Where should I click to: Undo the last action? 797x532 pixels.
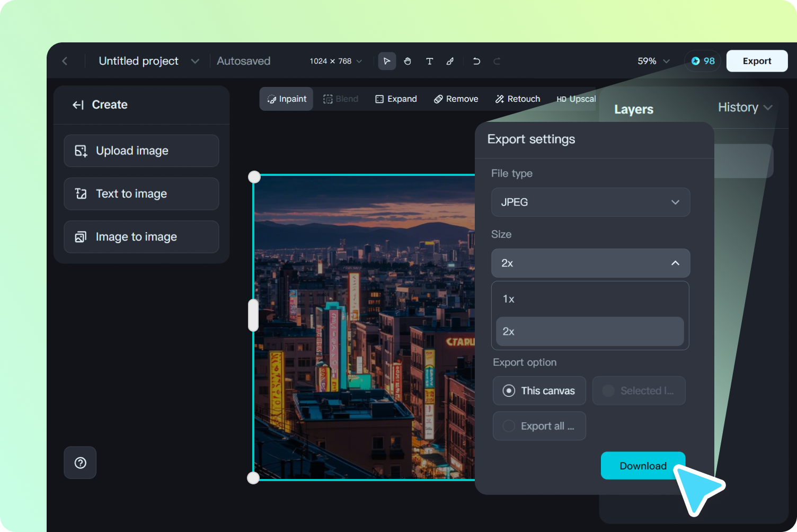[476, 61]
